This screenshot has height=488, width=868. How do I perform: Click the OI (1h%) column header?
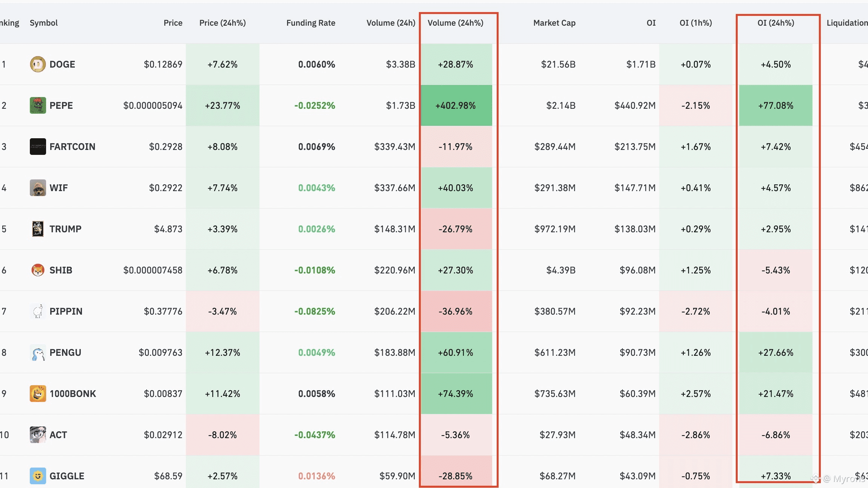tap(695, 23)
